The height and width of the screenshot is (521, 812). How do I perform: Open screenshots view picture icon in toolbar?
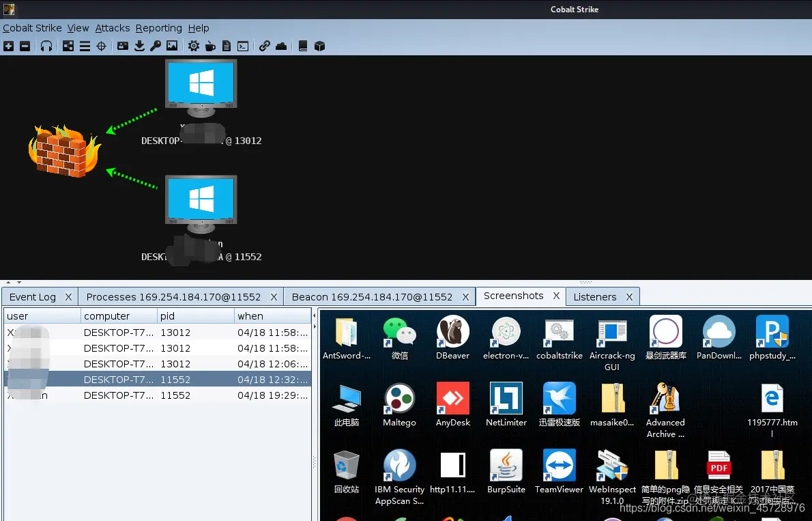(172, 46)
